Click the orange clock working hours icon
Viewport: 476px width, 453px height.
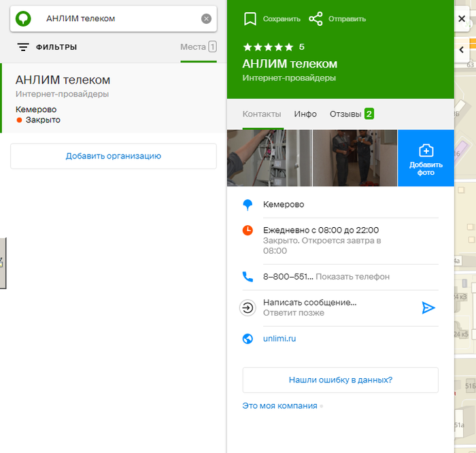[248, 230]
